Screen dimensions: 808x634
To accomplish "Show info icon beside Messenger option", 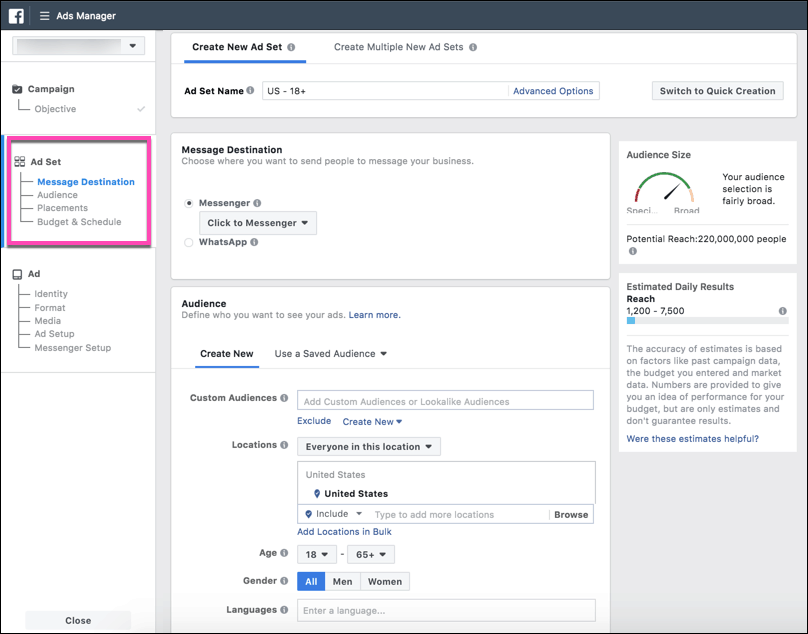I will pos(257,203).
